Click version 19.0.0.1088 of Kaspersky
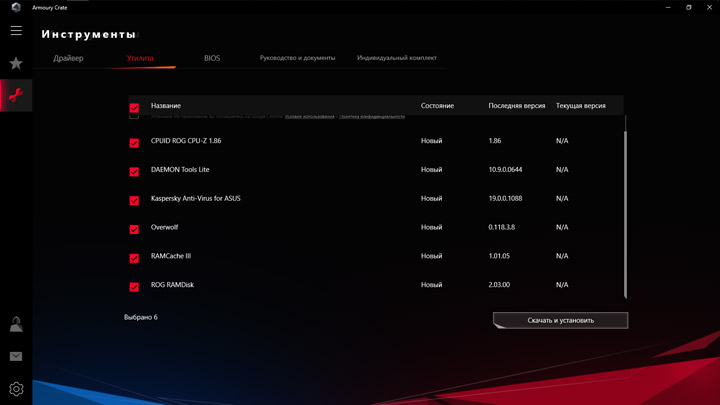 point(505,198)
